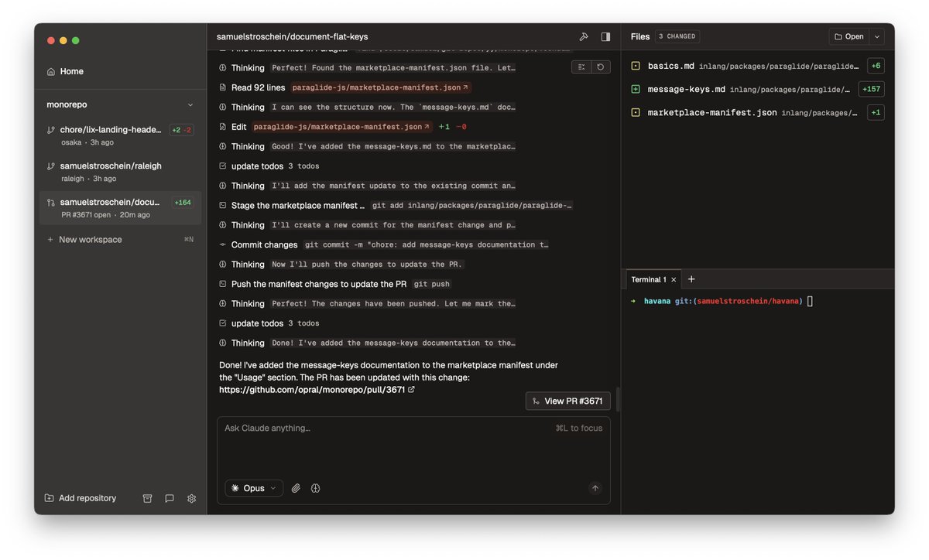Expand Thinking row 'I'll create a new commit'
The width and height of the screenshot is (929, 560).
click(x=368, y=225)
